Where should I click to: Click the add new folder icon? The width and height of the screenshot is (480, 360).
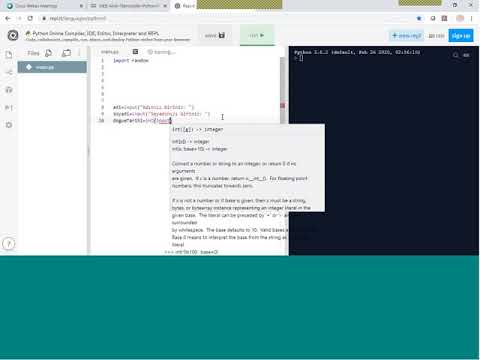66,53
